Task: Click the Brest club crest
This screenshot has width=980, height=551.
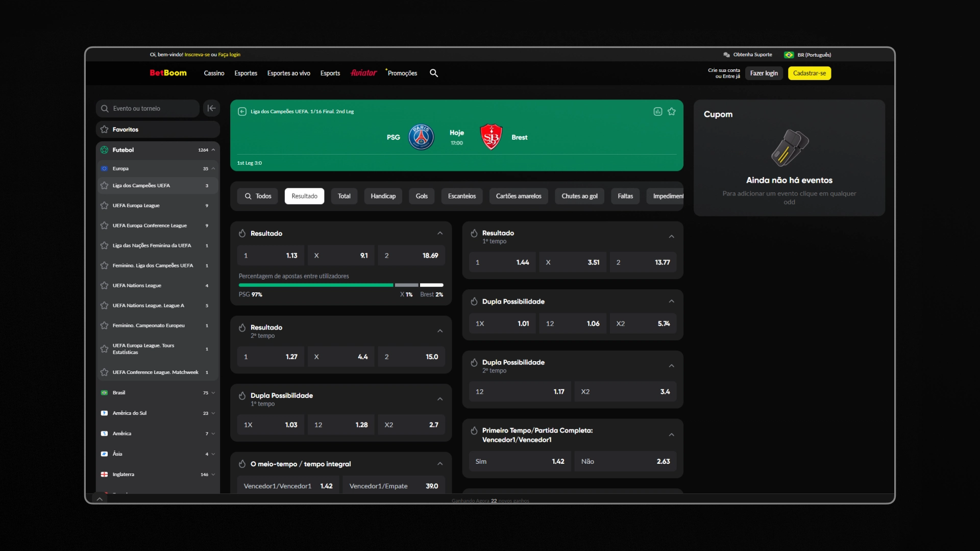Action: pyautogui.click(x=491, y=137)
